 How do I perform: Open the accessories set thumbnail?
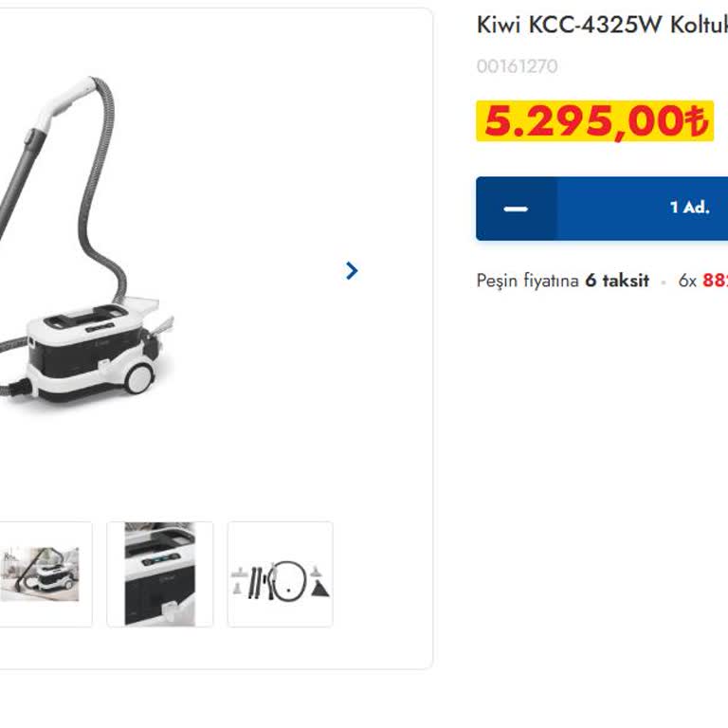tap(281, 574)
